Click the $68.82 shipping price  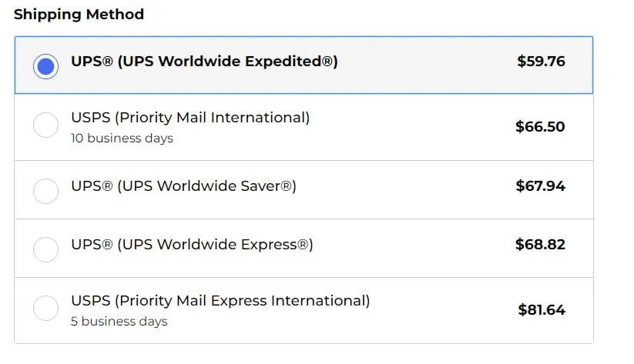(540, 245)
